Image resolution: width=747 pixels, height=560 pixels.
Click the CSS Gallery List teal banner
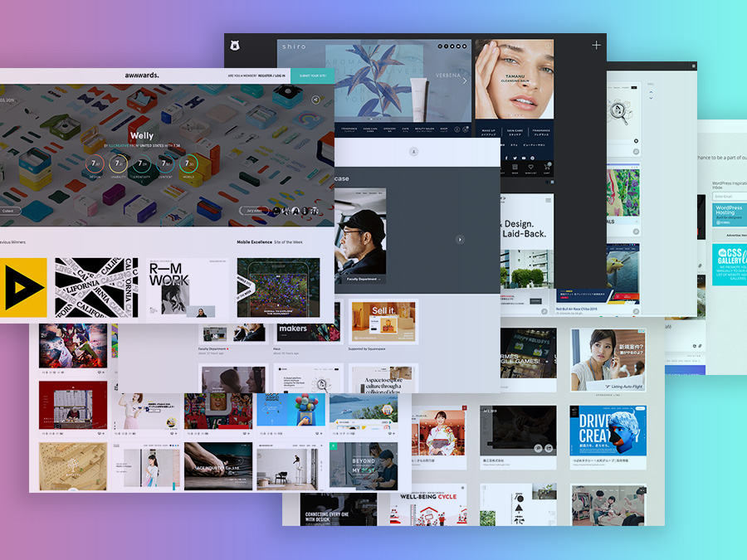(730, 265)
